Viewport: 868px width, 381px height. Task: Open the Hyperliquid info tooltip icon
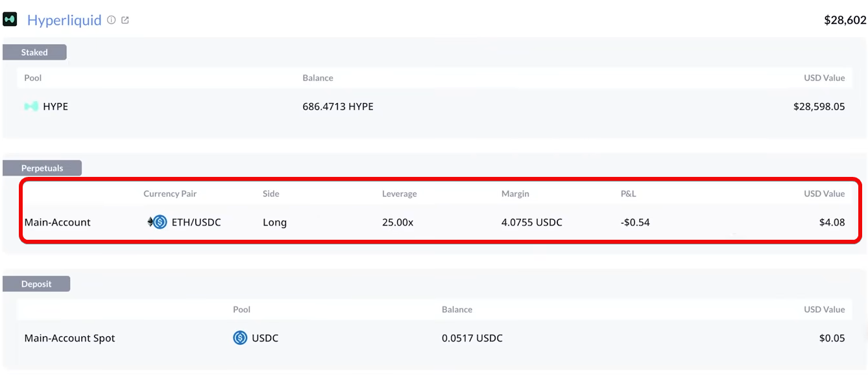(112, 20)
